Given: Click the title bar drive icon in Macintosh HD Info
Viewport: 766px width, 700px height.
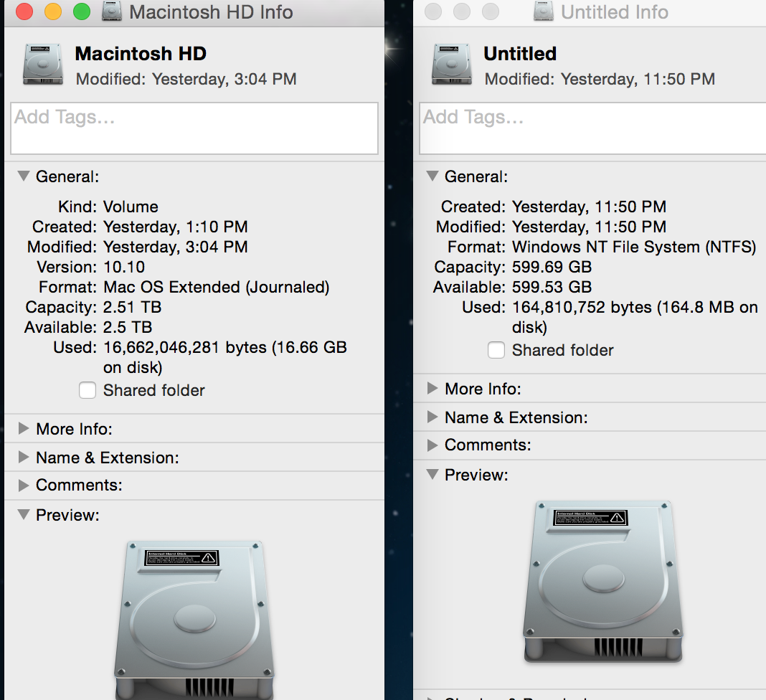Looking at the screenshot, I should pyautogui.click(x=112, y=11).
